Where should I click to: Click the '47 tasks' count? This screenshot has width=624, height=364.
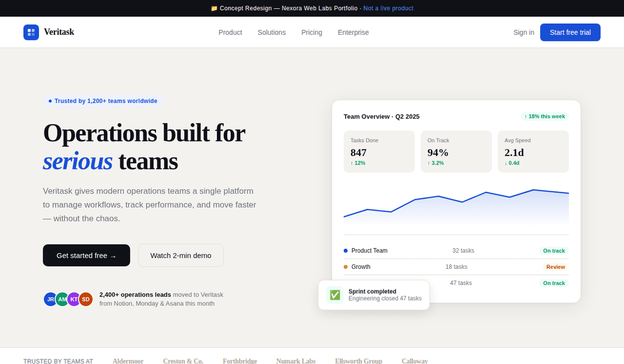click(461, 283)
